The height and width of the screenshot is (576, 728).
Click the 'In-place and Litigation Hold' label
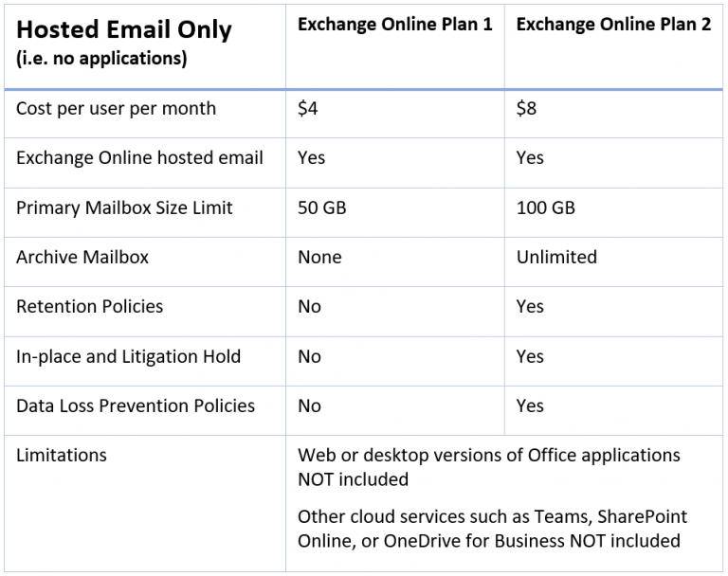tap(128, 356)
